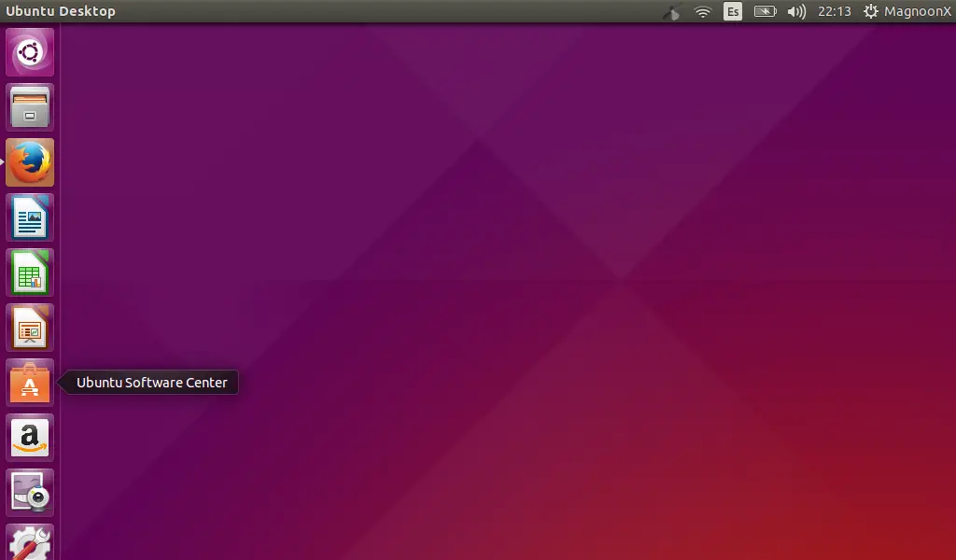Open the Es keyboard layout indicator

tap(733, 11)
